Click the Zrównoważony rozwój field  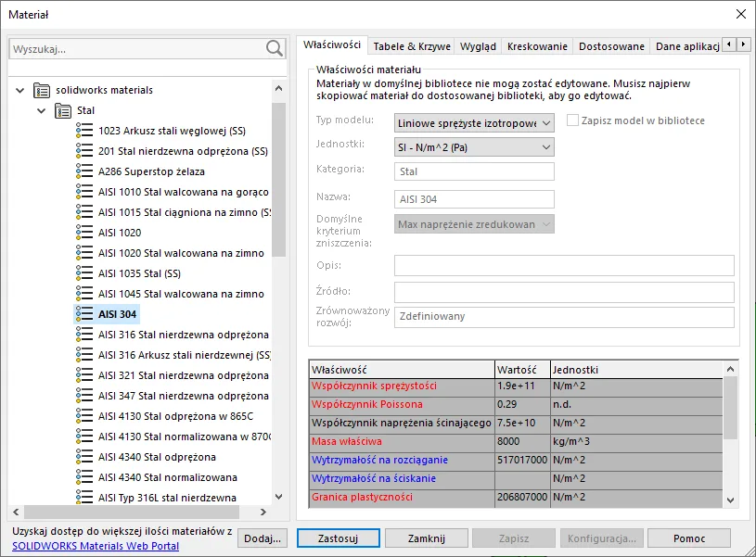(x=564, y=317)
